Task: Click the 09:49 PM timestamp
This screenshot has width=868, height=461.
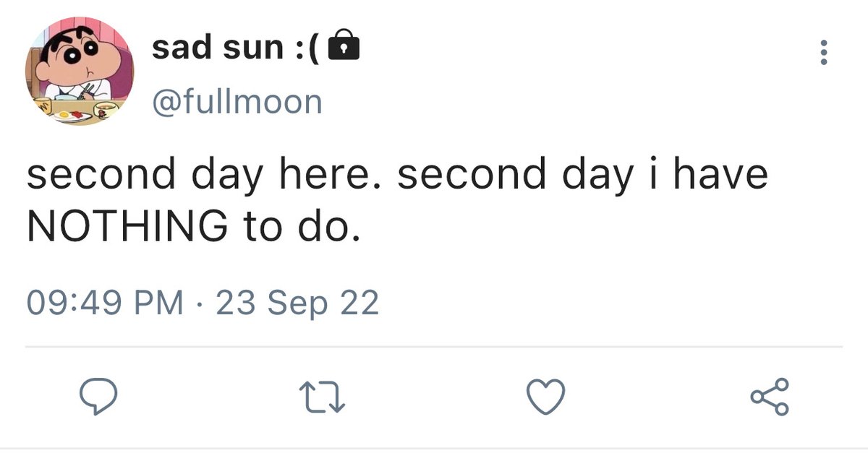Action: pos(104,303)
